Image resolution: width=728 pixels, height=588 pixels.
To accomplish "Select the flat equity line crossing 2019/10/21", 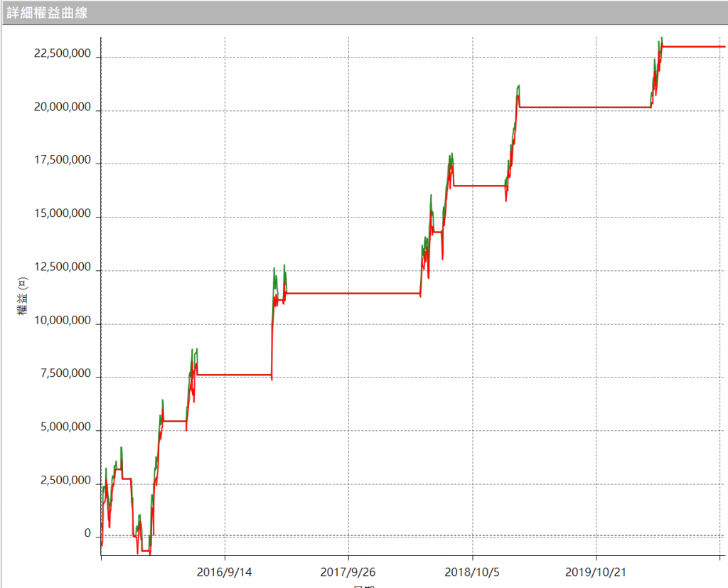I will click(x=596, y=107).
